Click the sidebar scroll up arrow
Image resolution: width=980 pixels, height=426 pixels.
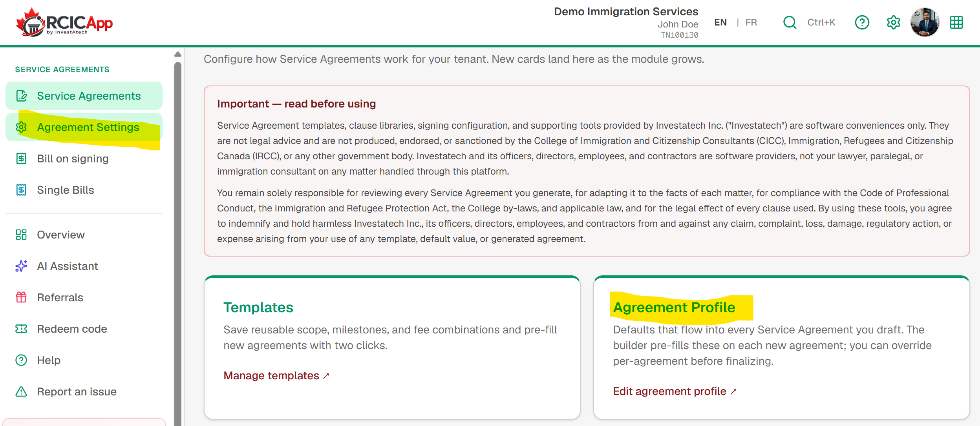point(178,54)
